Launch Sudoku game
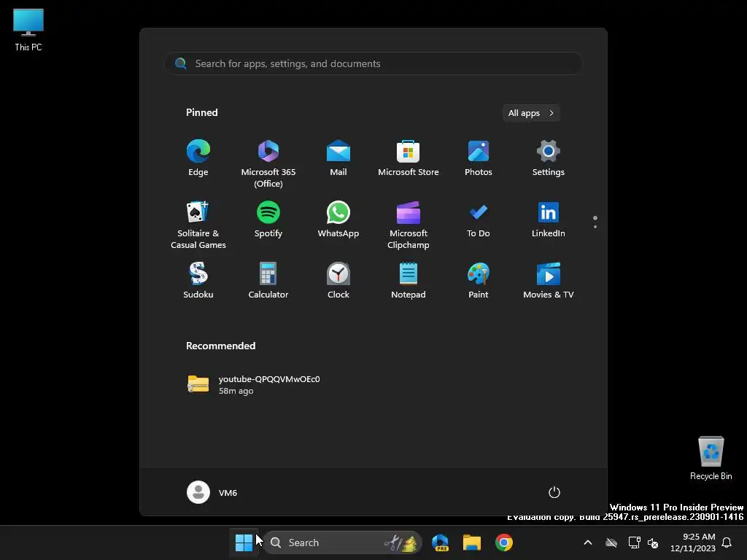The height and width of the screenshot is (560, 747). pos(198,281)
